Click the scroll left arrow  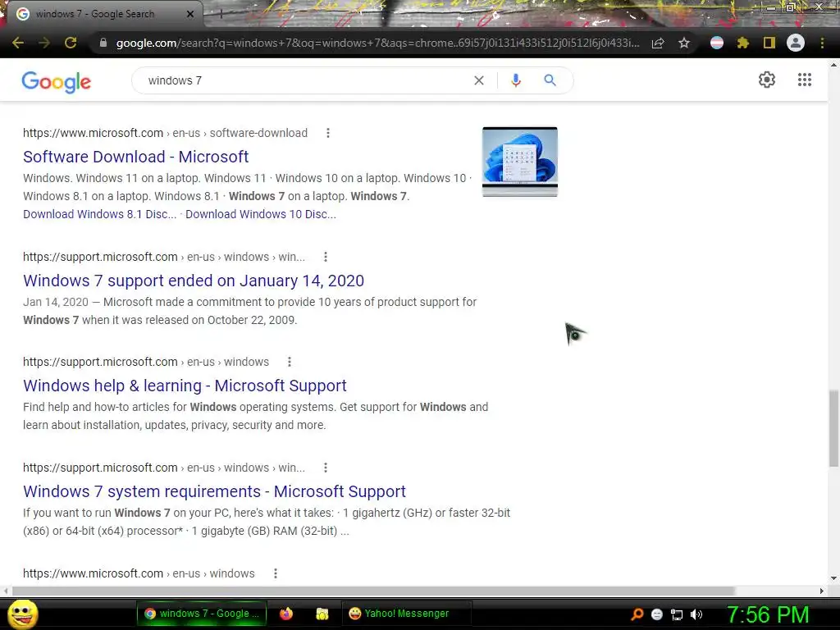click(6, 591)
